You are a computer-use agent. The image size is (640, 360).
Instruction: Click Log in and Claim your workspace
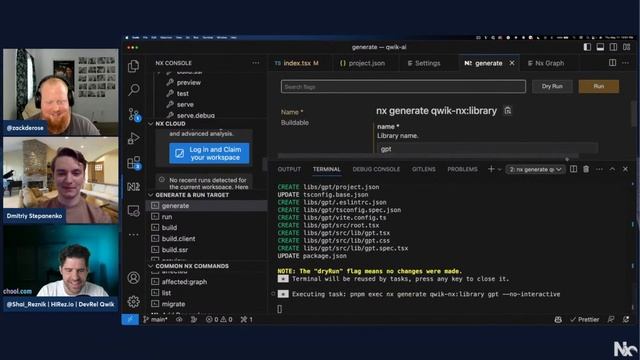[209, 153]
